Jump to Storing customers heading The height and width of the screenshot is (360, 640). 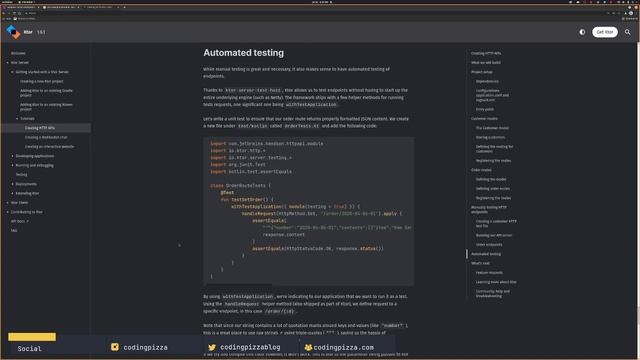pos(490,137)
